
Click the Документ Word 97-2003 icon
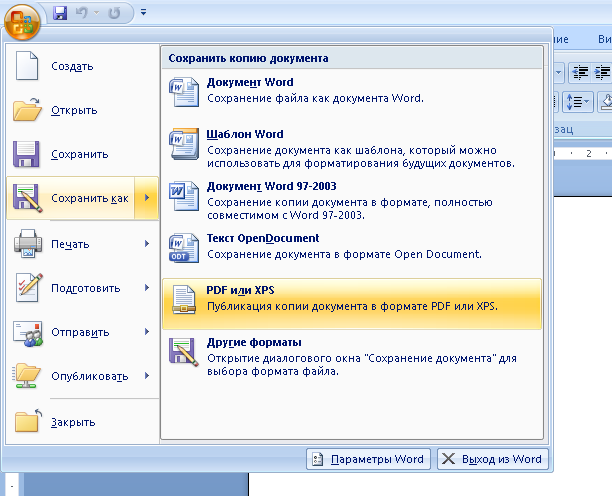tap(184, 196)
